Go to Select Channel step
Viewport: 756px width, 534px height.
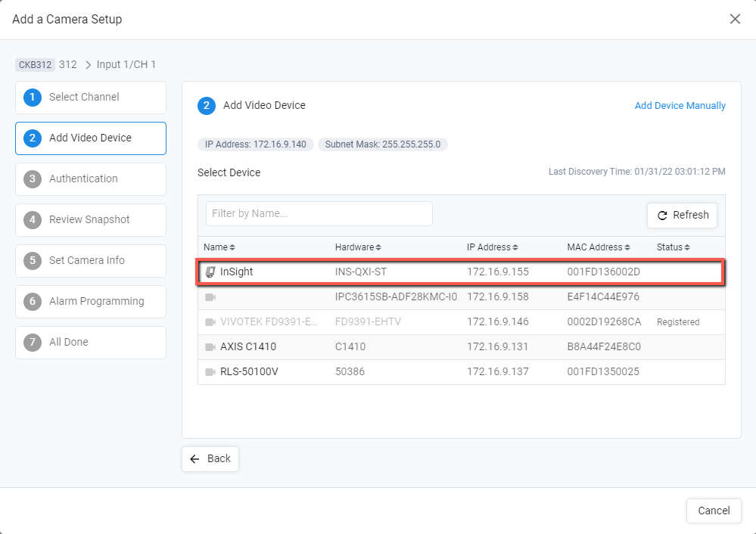(91, 98)
